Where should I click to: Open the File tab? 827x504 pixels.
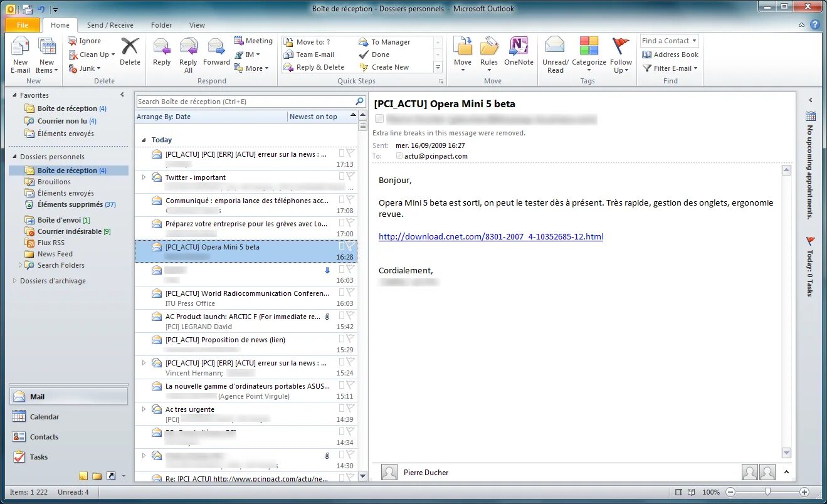[x=23, y=25]
